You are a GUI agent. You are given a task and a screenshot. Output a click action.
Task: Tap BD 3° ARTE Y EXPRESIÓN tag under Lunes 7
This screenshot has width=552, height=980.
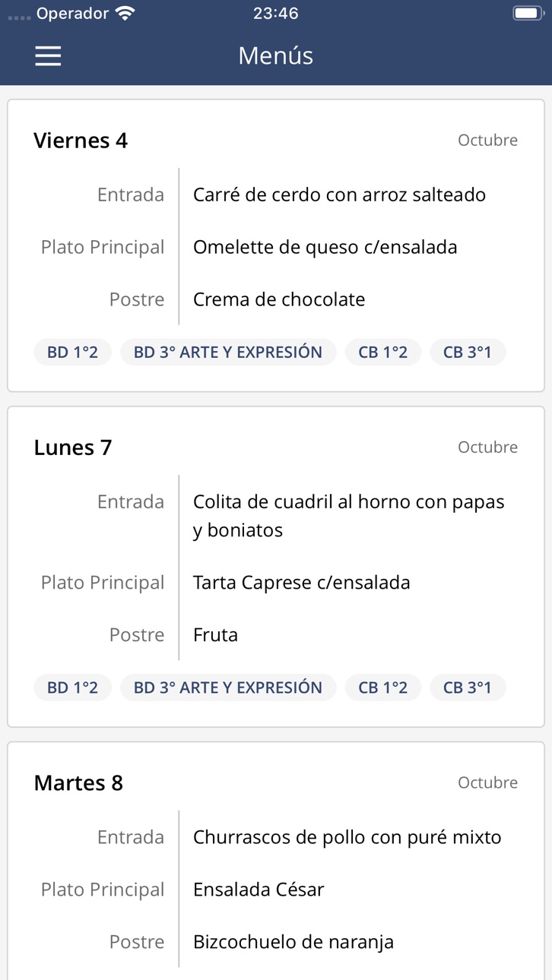228,688
